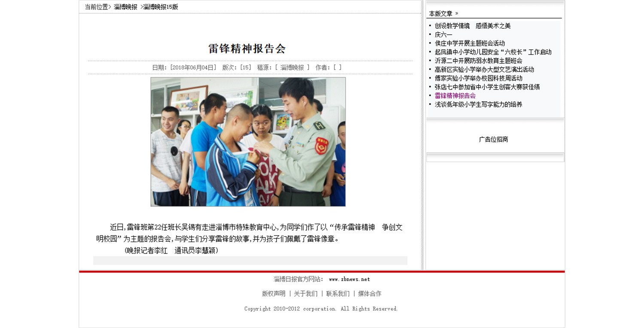Expand the 本版文章 article list

pyautogui.click(x=438, y=13)
